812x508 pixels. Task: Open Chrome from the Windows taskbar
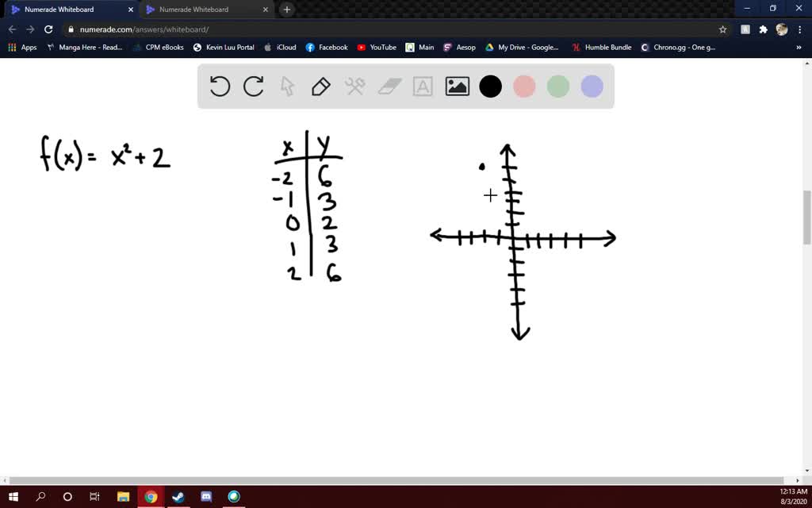click(x=151, y=496)
